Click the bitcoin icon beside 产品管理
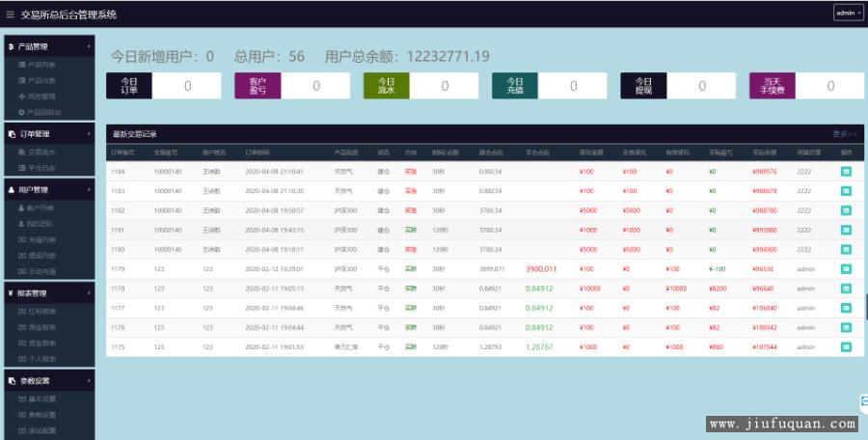 click(11, 47)
